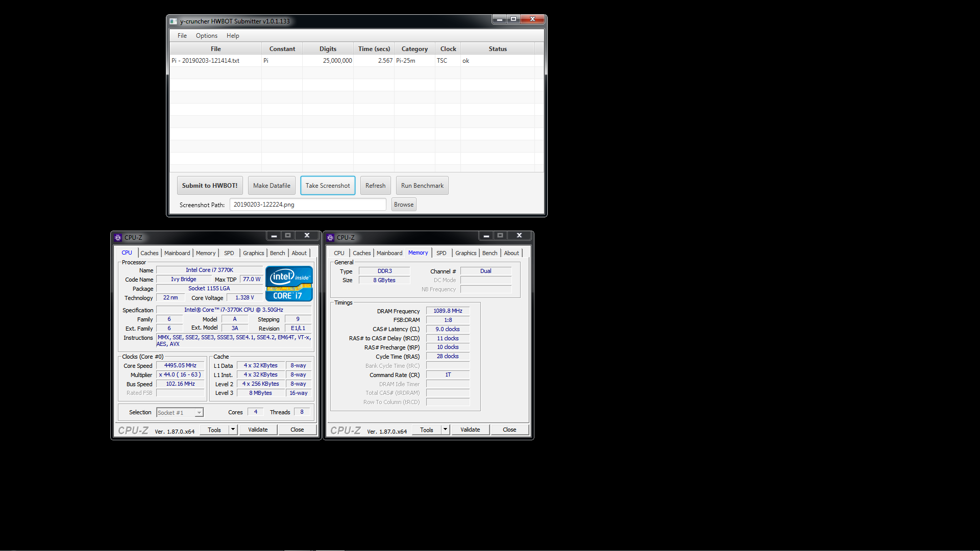Click Run Benchmark button

(x=422, y=186)
